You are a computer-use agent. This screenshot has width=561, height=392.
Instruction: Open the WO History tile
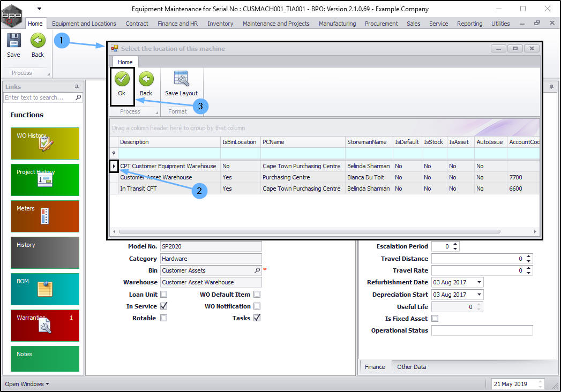(45, 143)
